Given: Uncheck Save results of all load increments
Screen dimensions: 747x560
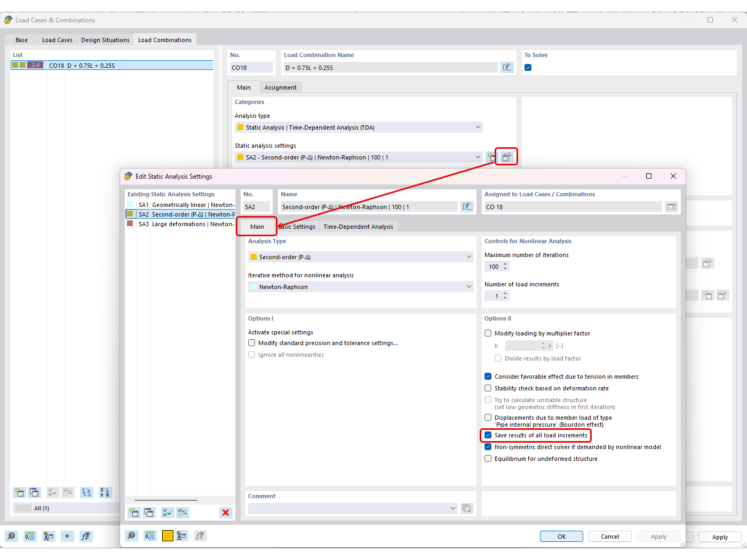Looking at the screenshot, I should coord(487,435).
